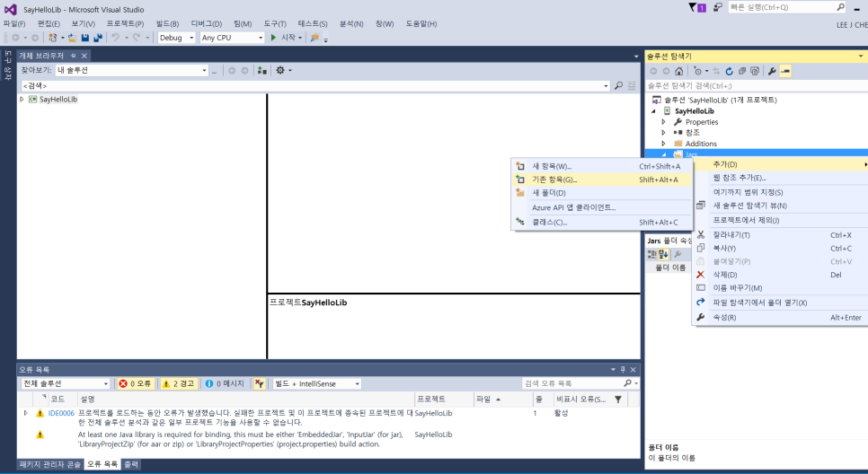This screenshot has width=868, height=474.
Task: Choose 클래스(C)... from the submenu
Action: coord(602,223)
